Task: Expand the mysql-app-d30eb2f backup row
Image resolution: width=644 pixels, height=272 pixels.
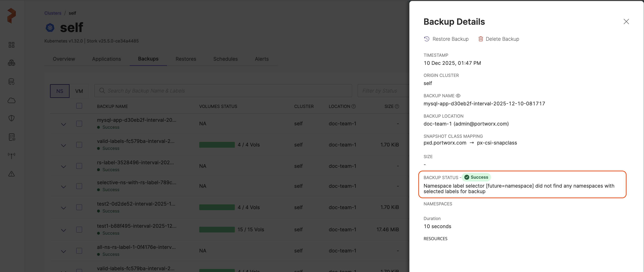Action: tap(63, 124)
